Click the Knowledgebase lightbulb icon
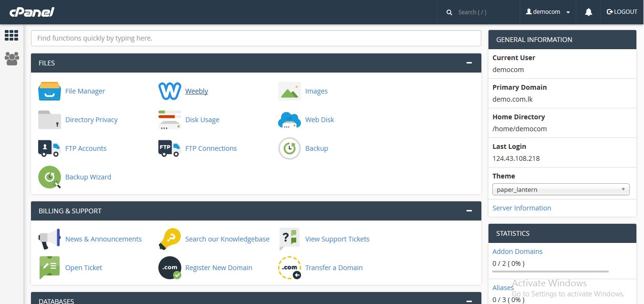Image resolution: width=644 pixels, height=304 pixels. point(169,239)
